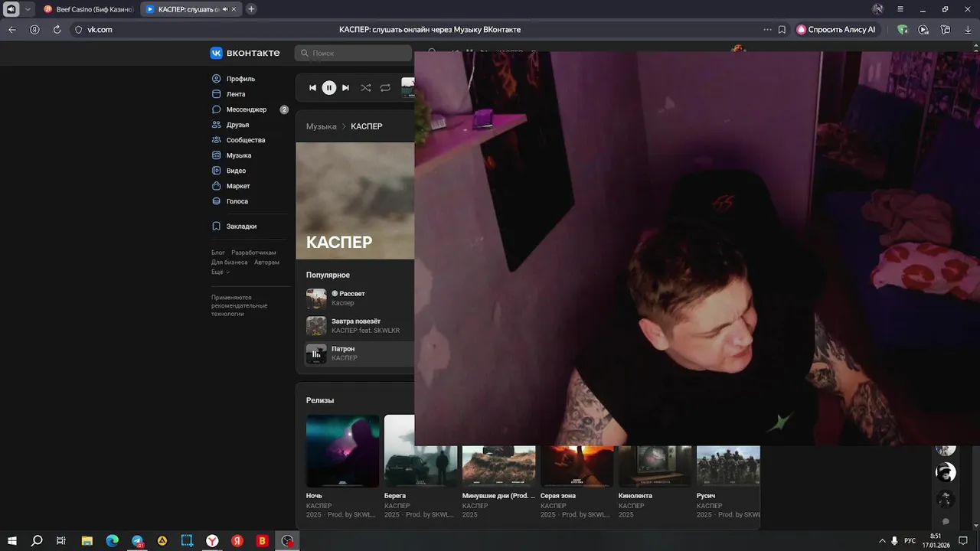Click the Музыка breadcrumb link
Screen dimensions: 980x551
click(322, 126)
